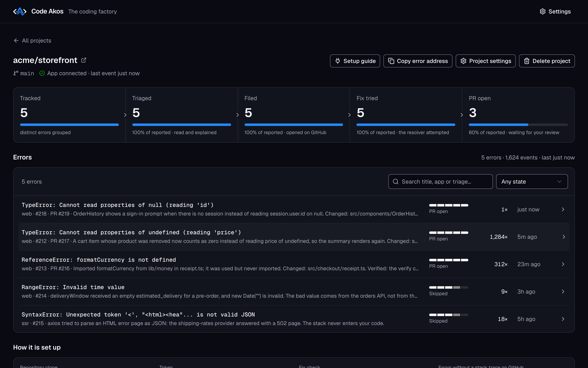The height and width of the screenshot is (368, 588).
Task: Click the RangeError description starting 'web · #214'
Action: (x=220, y=296)
